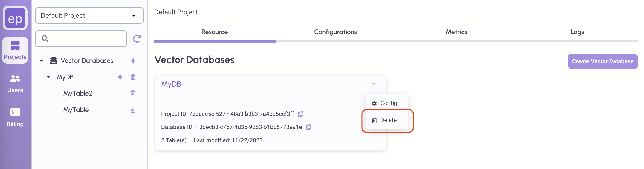The image size is (644, 169).
Task: Open the MyDB card three-dot menu
Action: coord(373,84)
